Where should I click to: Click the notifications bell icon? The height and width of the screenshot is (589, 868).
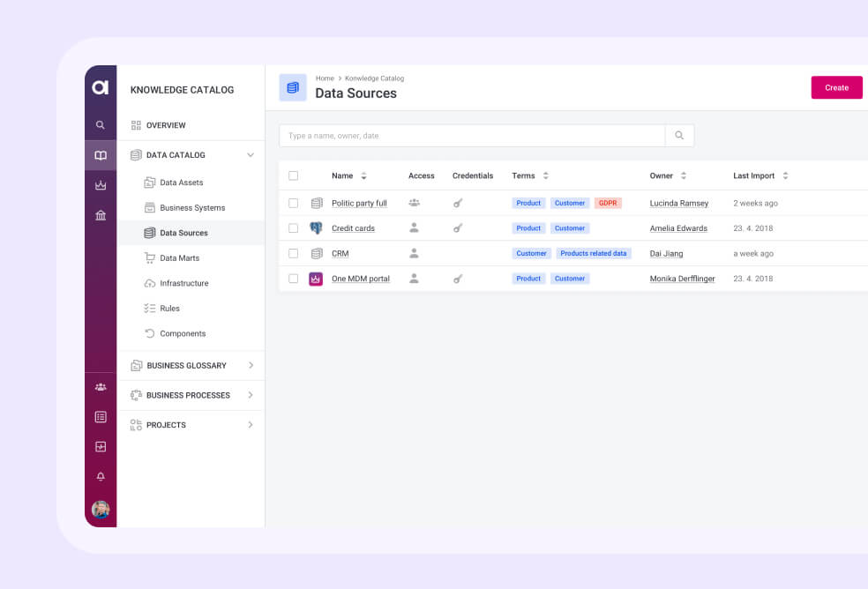click(101, 477)
